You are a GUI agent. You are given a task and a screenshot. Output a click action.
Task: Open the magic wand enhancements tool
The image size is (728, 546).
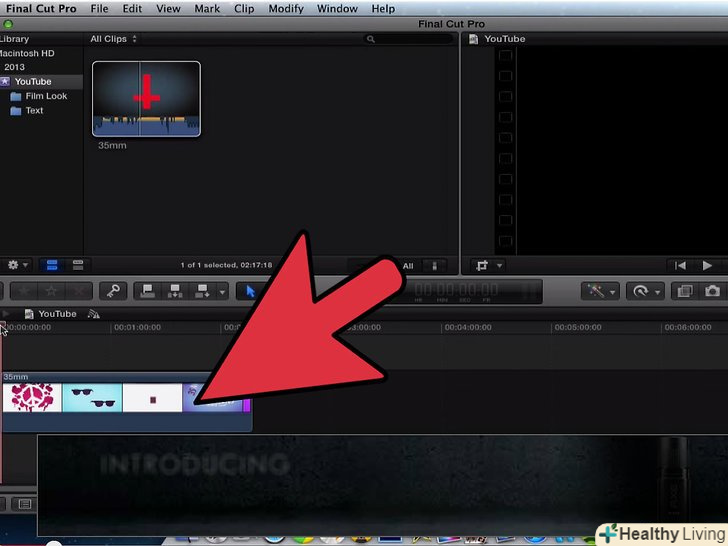pos(596,291)
